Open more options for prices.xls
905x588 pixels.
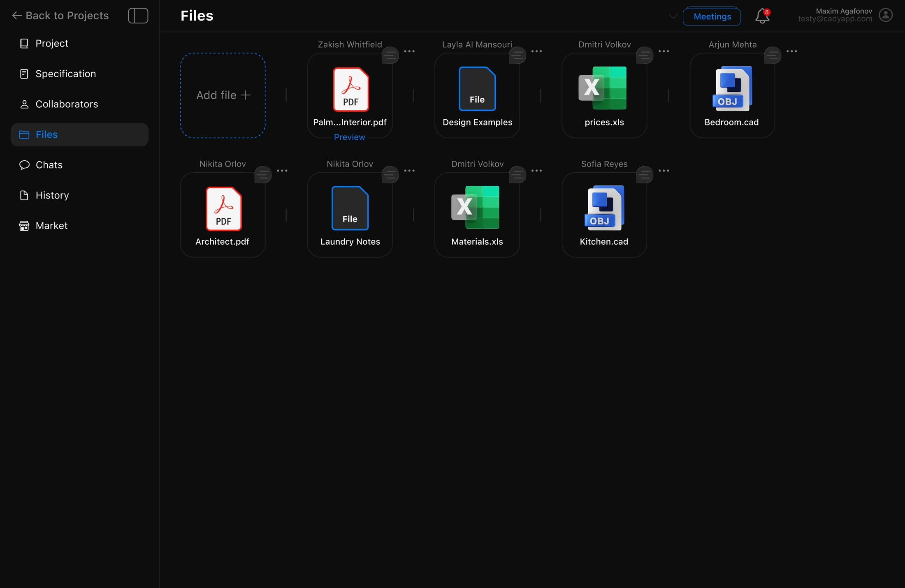pyautogui.click(x=664, y=51)
